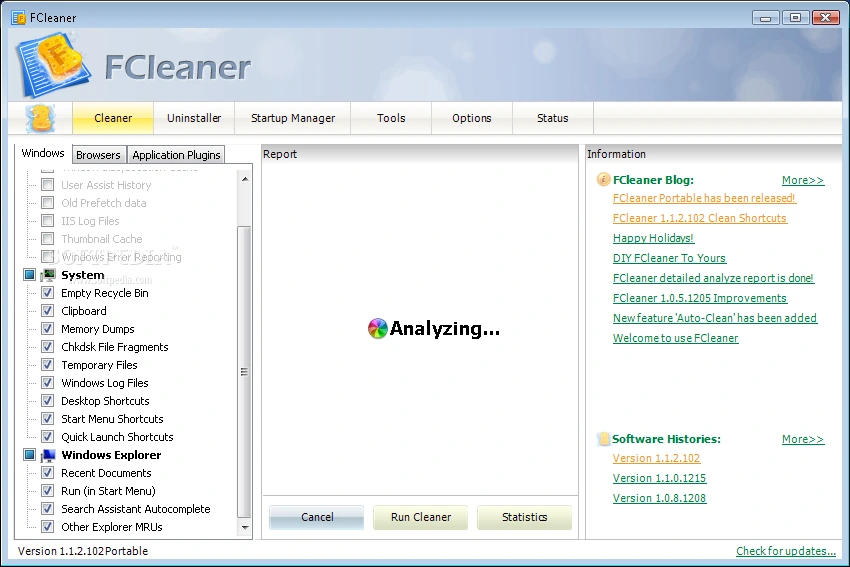
Task: Open the Cleaner tab
Action: pos(113,118)
